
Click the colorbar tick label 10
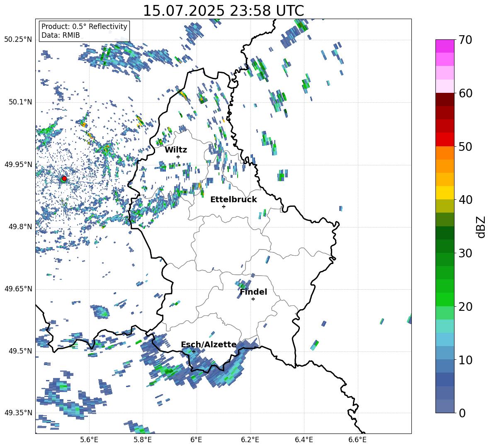[465, 360]
